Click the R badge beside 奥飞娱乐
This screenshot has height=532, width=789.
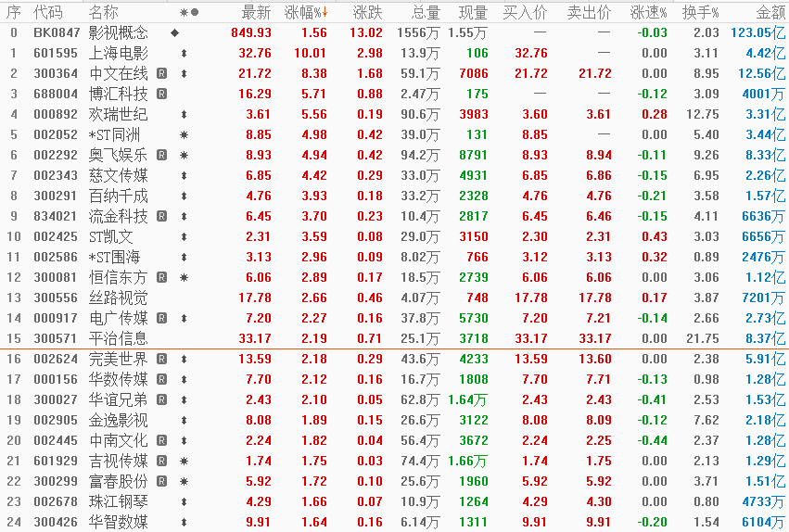coord(161,155)
